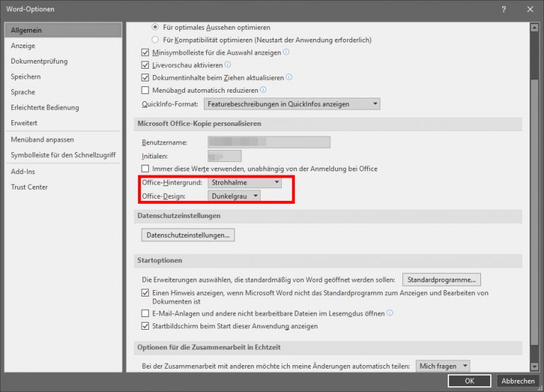
Task: Open the Trust Center category
Action: (x=29, y=187)
